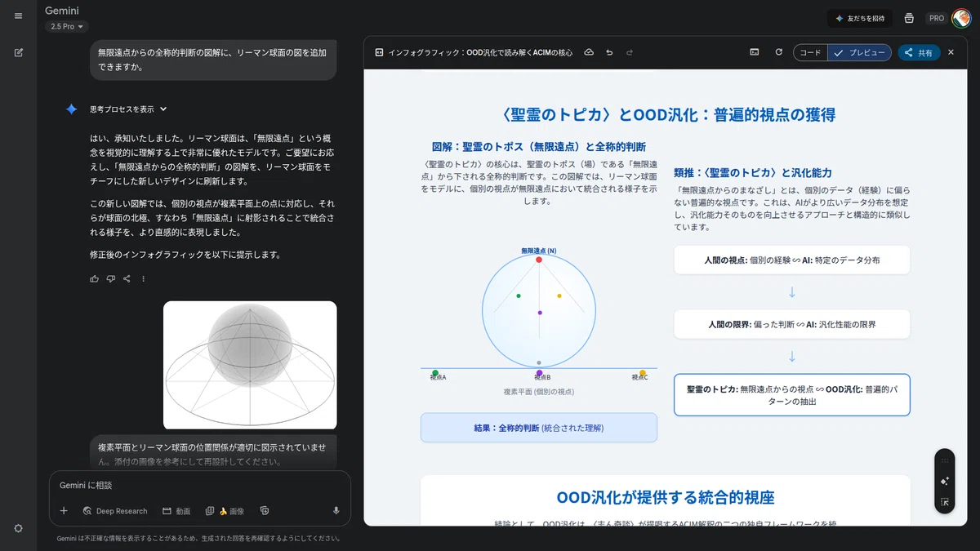The width and height of the screenshot is (980, 551).
Task: Share the response via the share icon
Action: coord(127,278)
